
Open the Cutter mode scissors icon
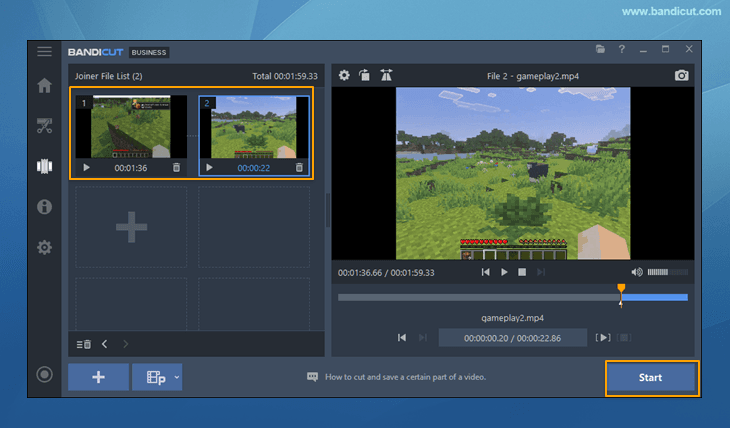[45, 126]
